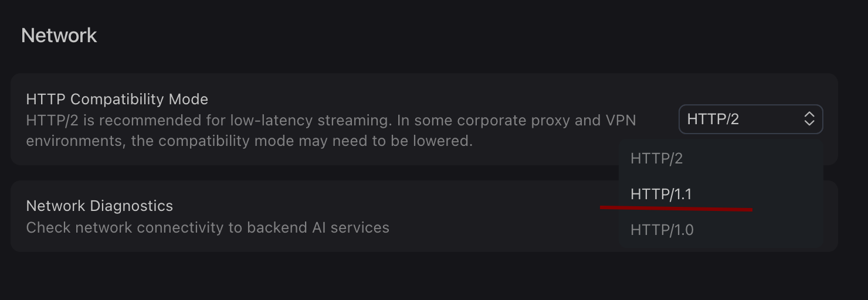Screen dimensions: 868x300
Task: Pick HTTP/2 in the open options list
Action: pyautogui.click(x=656, y=158)
